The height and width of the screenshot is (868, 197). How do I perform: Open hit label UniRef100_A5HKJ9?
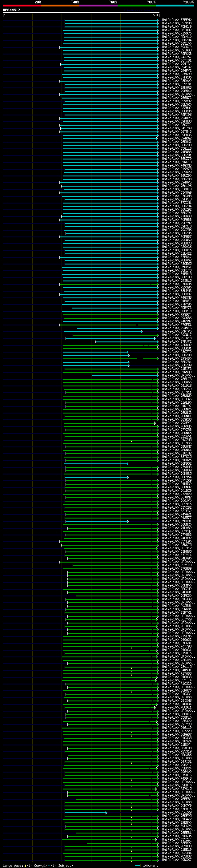[x=177, y=26]
